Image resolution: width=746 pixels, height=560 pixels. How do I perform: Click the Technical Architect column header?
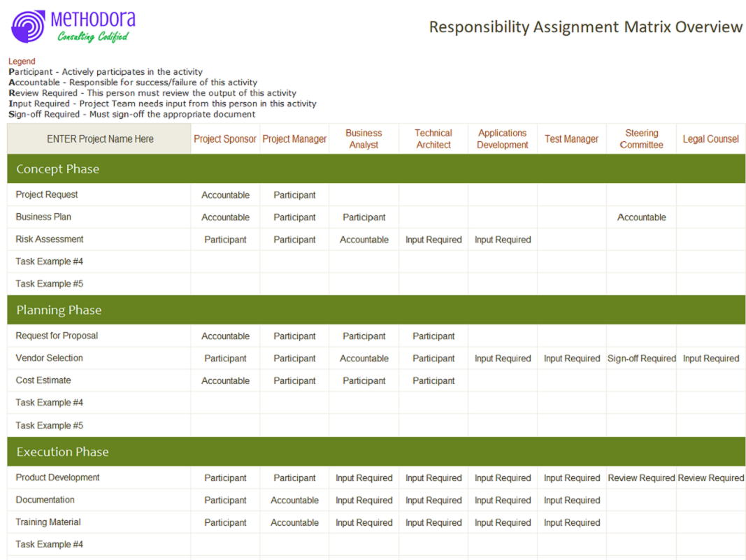pos(433,139)
